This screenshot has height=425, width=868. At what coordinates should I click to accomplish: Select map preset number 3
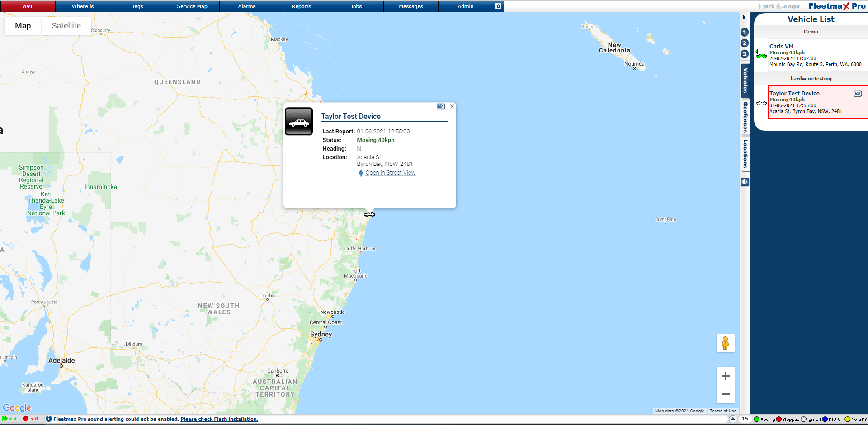coord(745,54)
